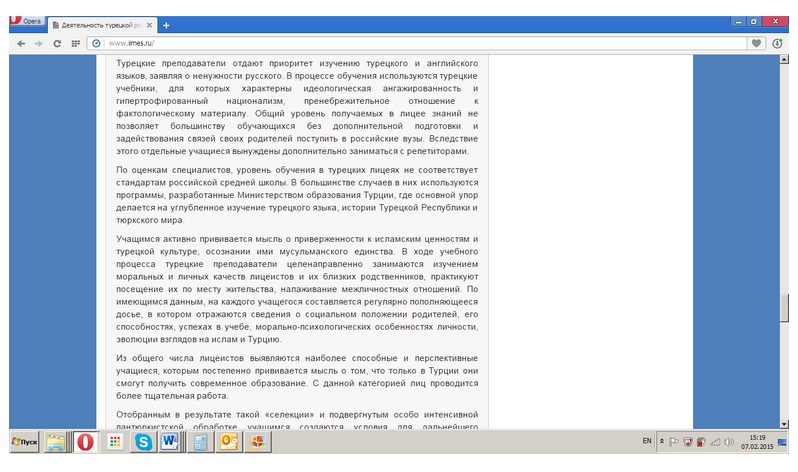Switch to Opera taskbar button

[x=86, y=442]
